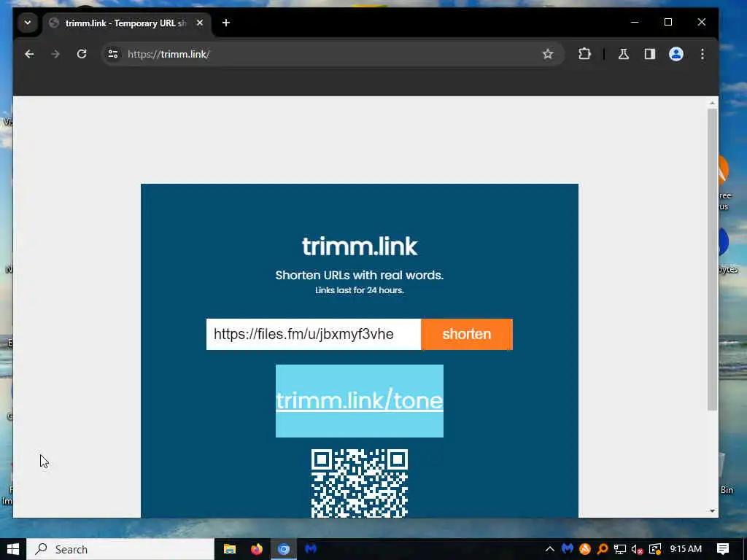This screenshot has width=747, height=560.
Task: Open the tab search dropdown
Action: pyautogui.click(x=28, y=23)
